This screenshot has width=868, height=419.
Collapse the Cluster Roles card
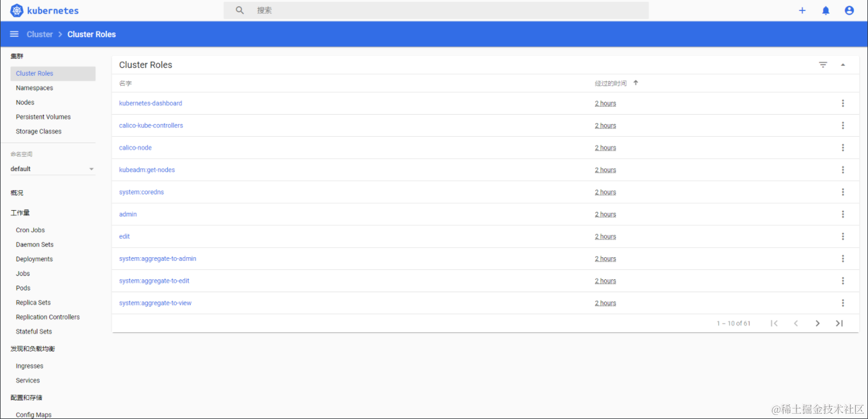843,65
